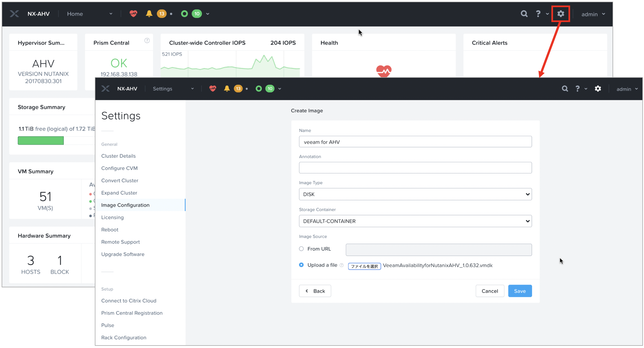Viewport: 644px width, 348px height.
Task: Open the Image Type DISK dropdown
Action: point(415,194)
